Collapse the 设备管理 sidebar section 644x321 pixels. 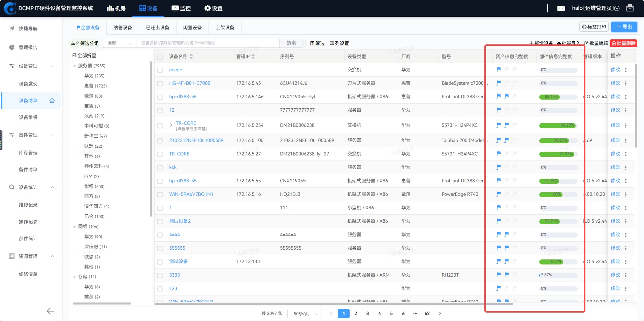tap(53, 66)
